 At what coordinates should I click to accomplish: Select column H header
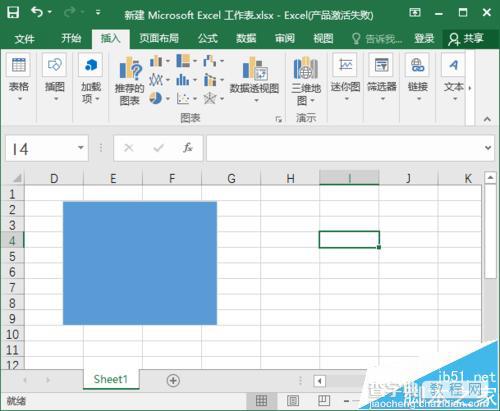[x=290, y=178]
